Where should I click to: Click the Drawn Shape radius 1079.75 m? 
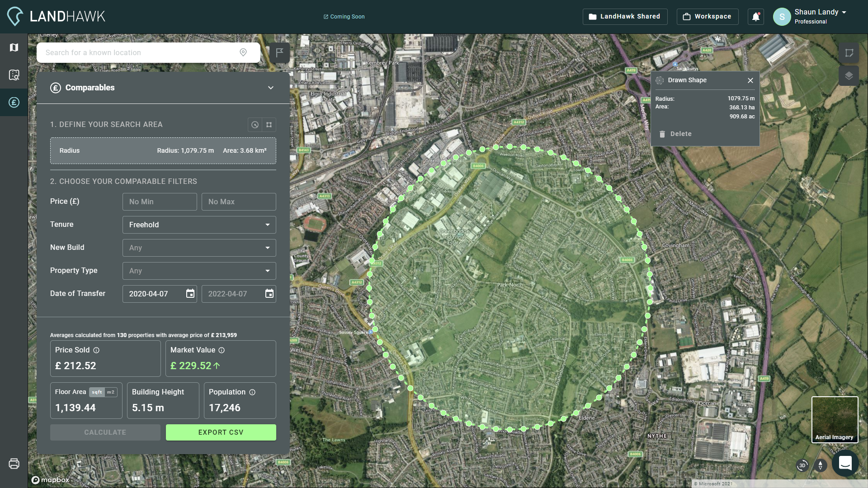741,99
